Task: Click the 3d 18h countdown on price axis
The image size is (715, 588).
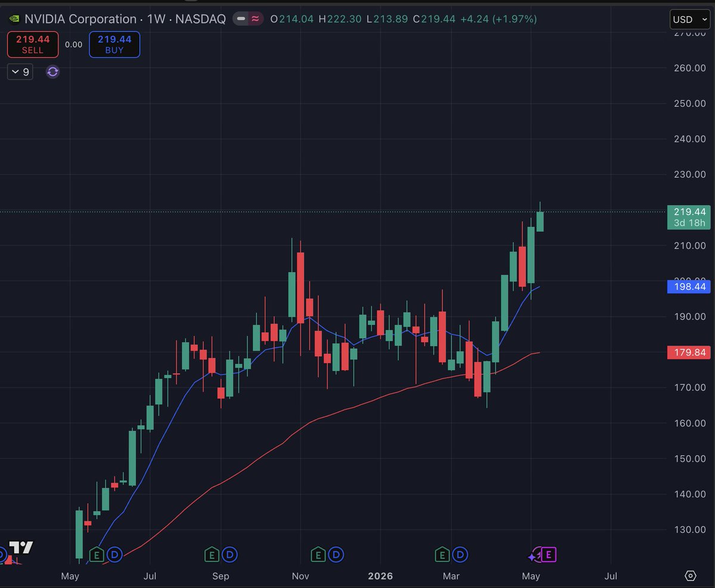Action: click(690, 223)
